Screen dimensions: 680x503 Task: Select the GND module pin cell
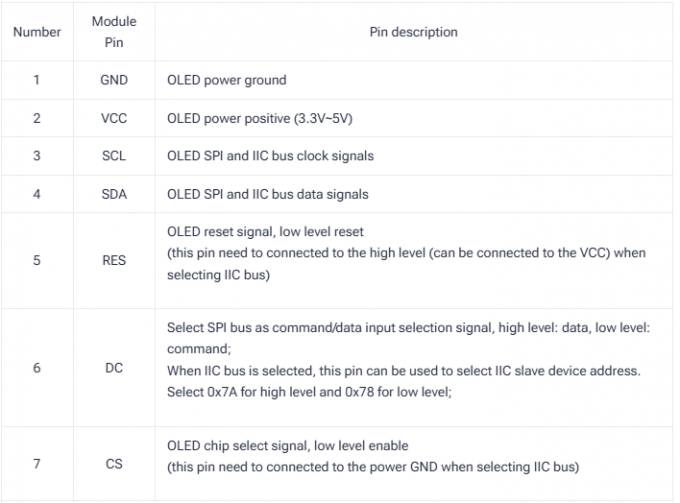pyautogui.click(x=114, y=80)
